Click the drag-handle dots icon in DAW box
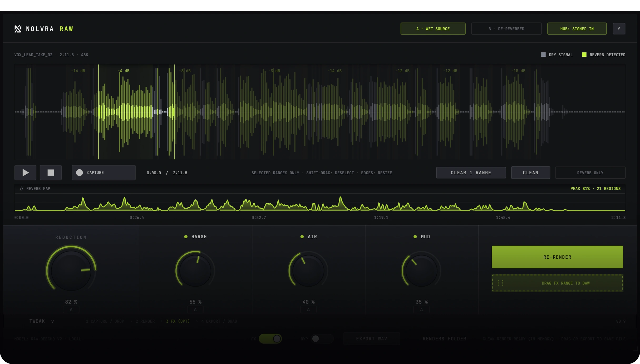 tap(500, 283)
